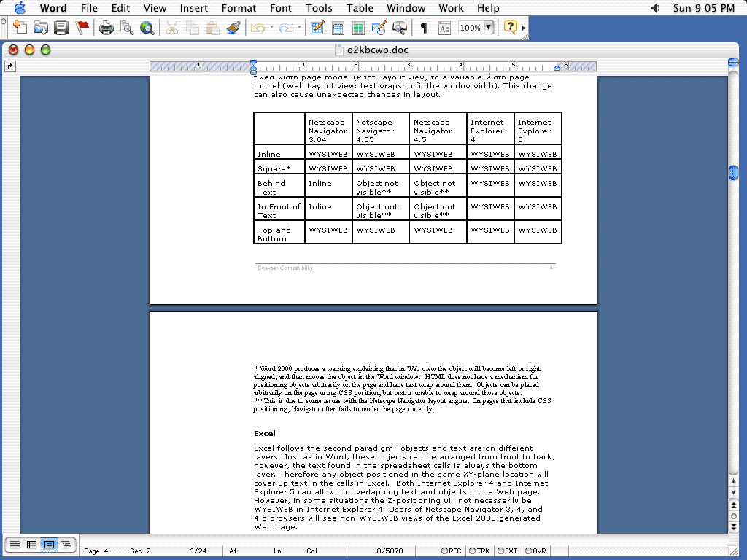Open the Edit menu

tap(120, 8)
